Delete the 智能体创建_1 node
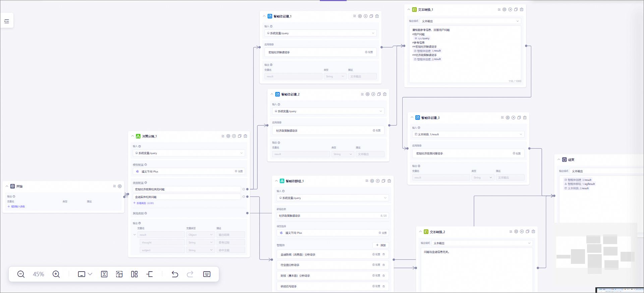This screenshot has width=644, height=293. (377, 16)
